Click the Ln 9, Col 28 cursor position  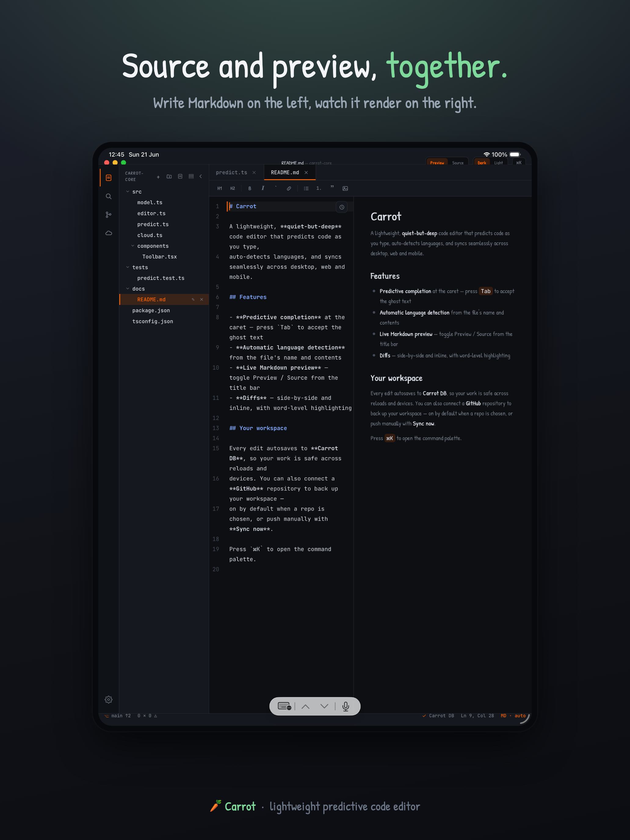tap(477, 716)
